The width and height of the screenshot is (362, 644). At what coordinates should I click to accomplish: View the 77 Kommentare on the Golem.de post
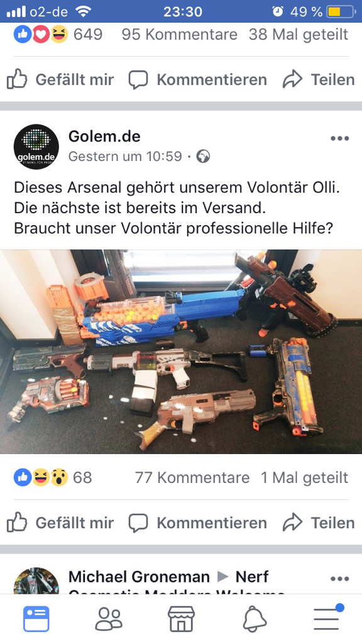(x=192, y=478)
